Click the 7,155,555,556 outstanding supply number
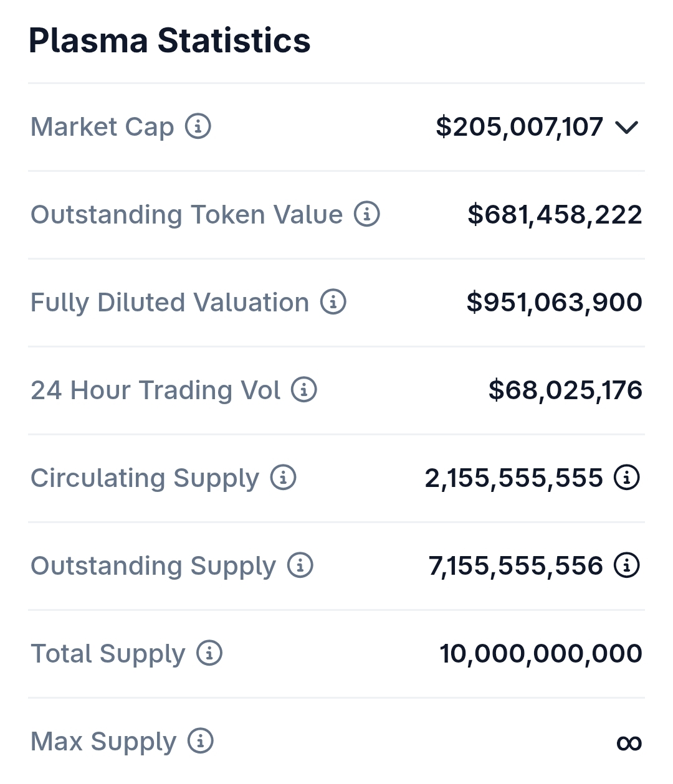Image resolution: width=673 pixels, height=784 pixels. pyautogui.click(x=516, y=565)
